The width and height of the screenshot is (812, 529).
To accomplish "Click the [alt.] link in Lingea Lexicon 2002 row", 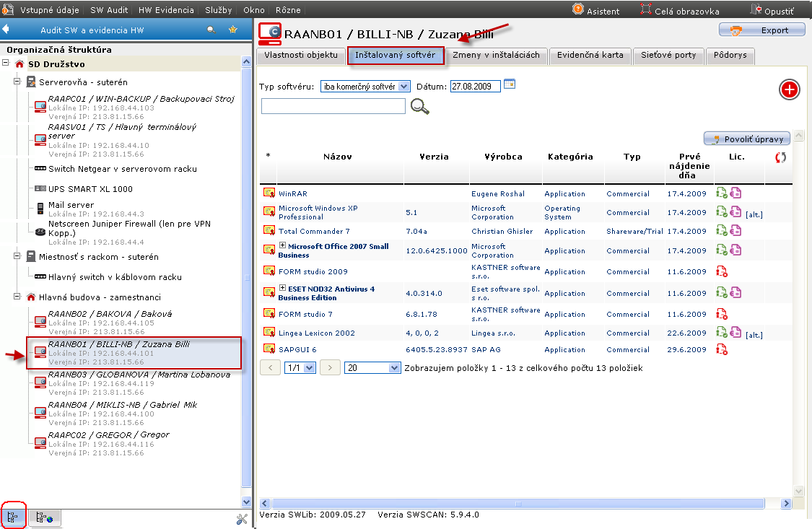I will tap(754, 335).
